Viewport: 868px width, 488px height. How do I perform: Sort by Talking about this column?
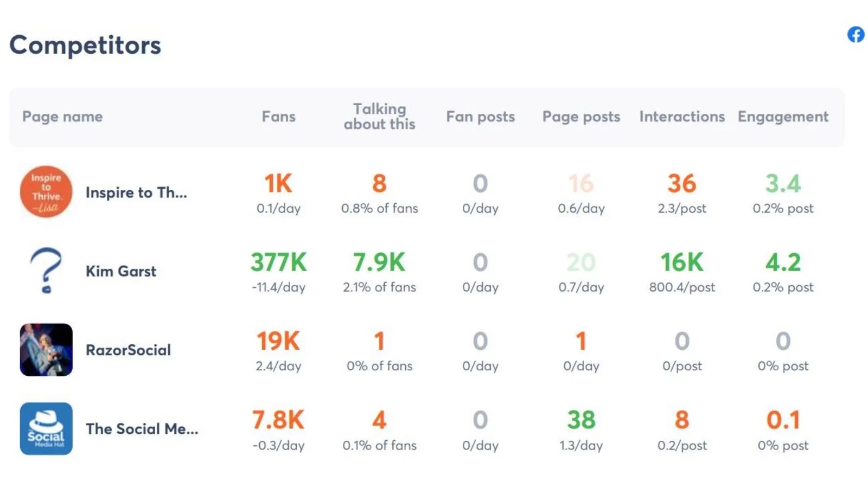point(379,117)
